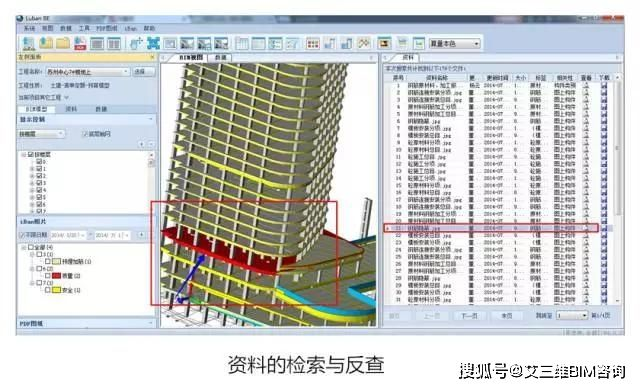Viewport: 640px width, 388px height.
Task: Click the 上一页 previous page button
Action: (431, 316)
